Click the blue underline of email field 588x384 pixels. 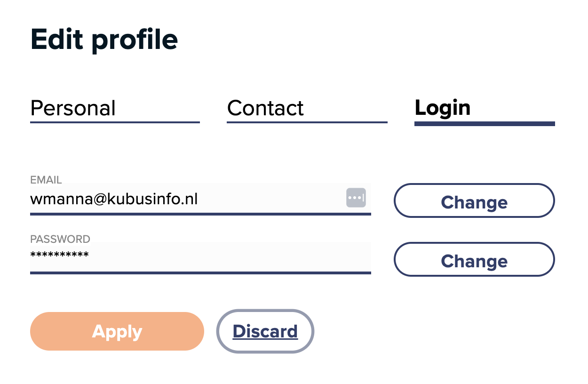(200, 214)
